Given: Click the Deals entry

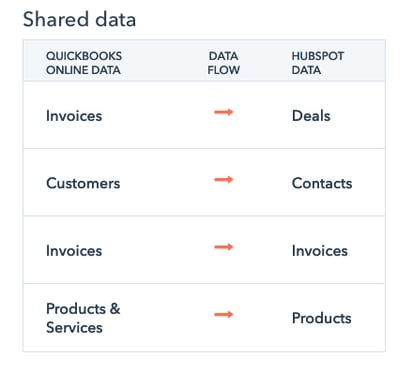Looking at the screenshot, I should (311, 116).
